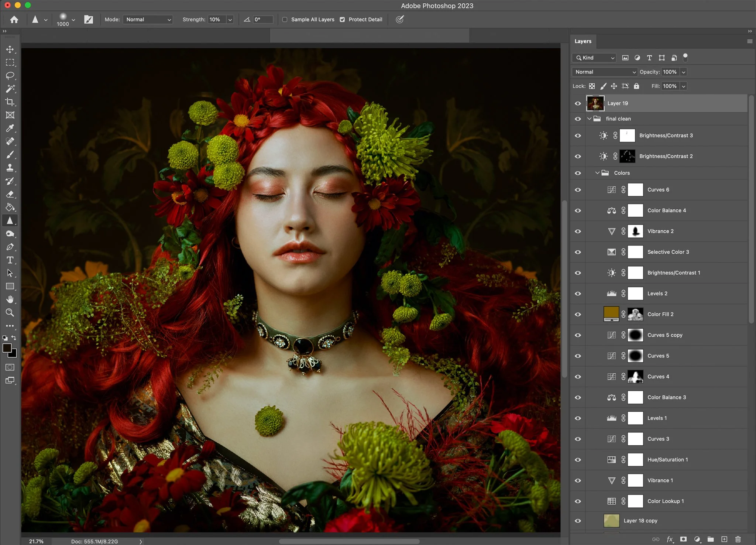Collapse the final clean group
This screenshot has height=545, width=756.
pyautogui.click(x=590, y=119)
